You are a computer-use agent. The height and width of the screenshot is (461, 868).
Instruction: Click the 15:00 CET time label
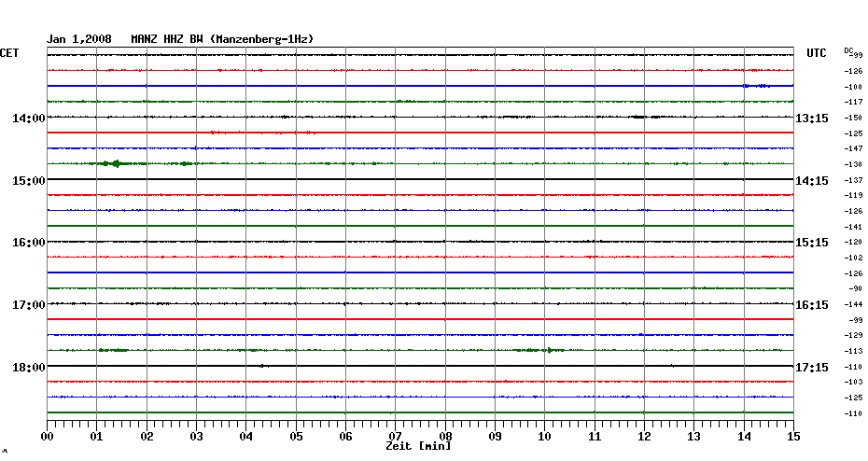coord(29,180)
